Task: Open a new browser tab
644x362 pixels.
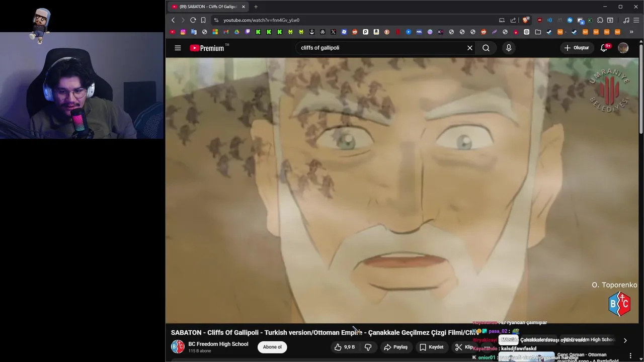Action: pos(256,7)
